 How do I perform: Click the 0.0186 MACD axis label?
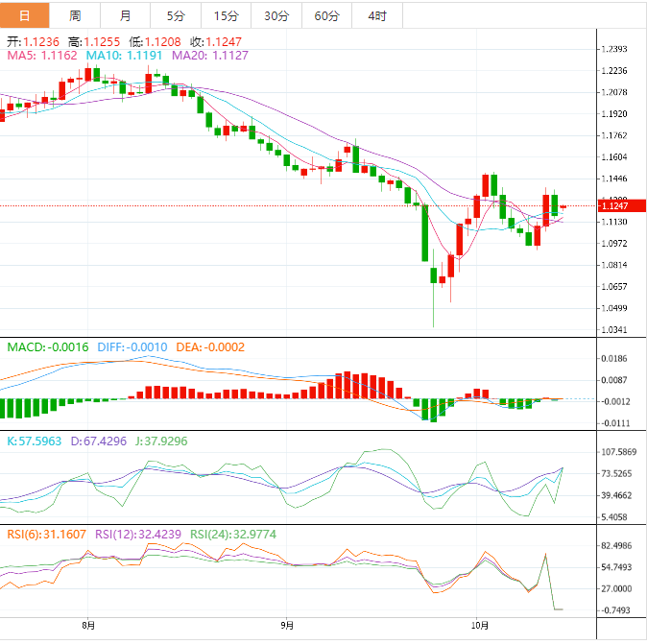point(614,359)
